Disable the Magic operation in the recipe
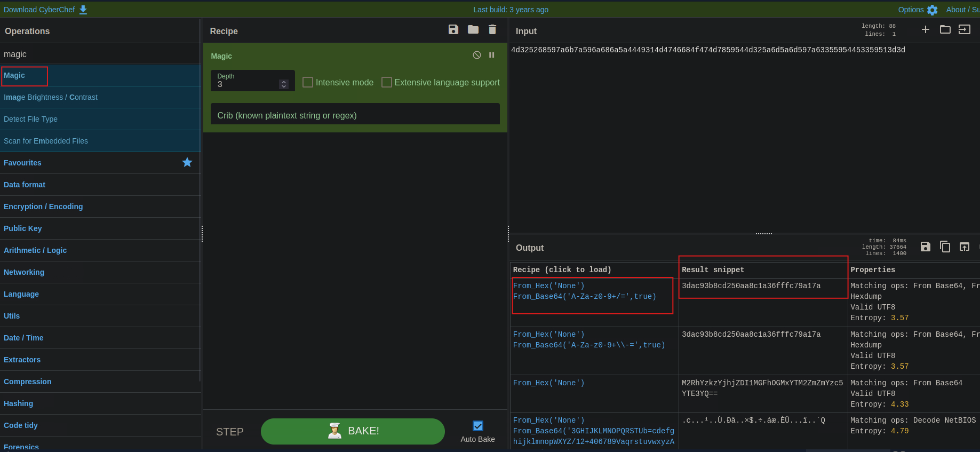980x452 pixels. [476, 55]
